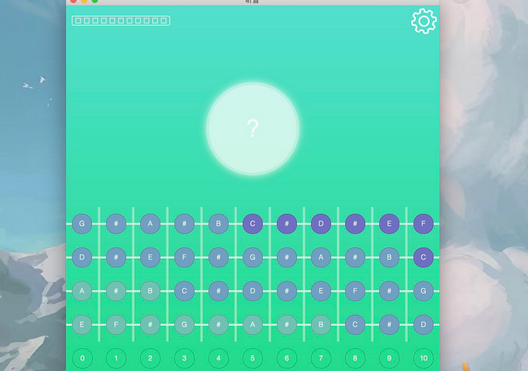
Task: Click fret number 8 circle
Action: [355, 358]
